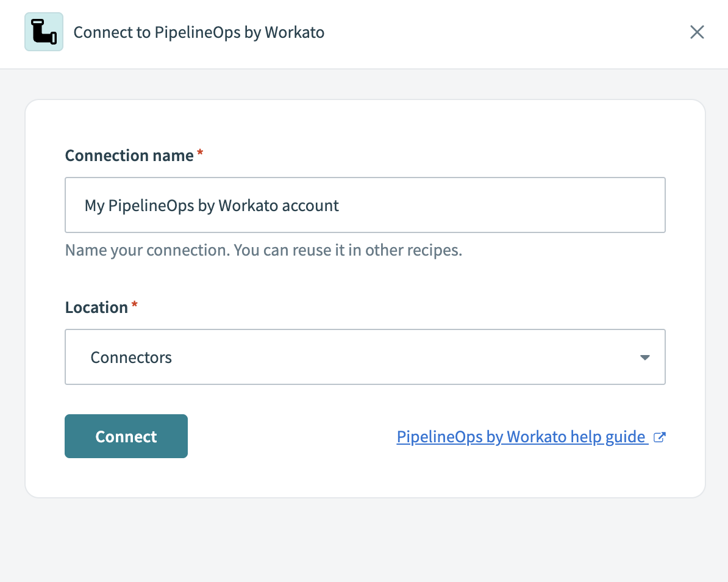This screenshot has height=582, width=728.
Task: Click into the Connection name field
Action: coord(365,205)
